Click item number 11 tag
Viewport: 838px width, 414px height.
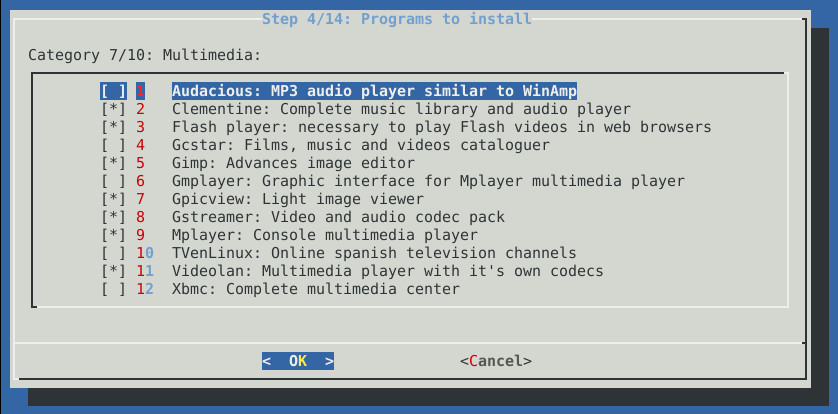click(x=145, y=271)
